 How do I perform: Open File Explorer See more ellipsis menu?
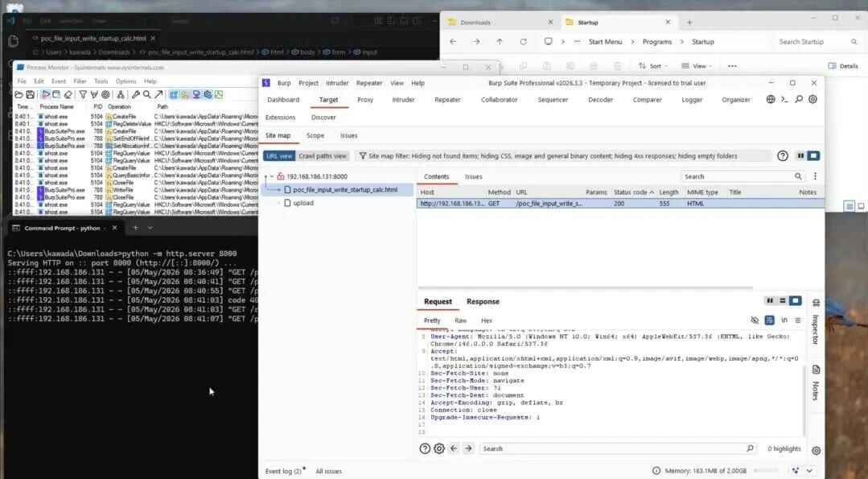[732, 66]
